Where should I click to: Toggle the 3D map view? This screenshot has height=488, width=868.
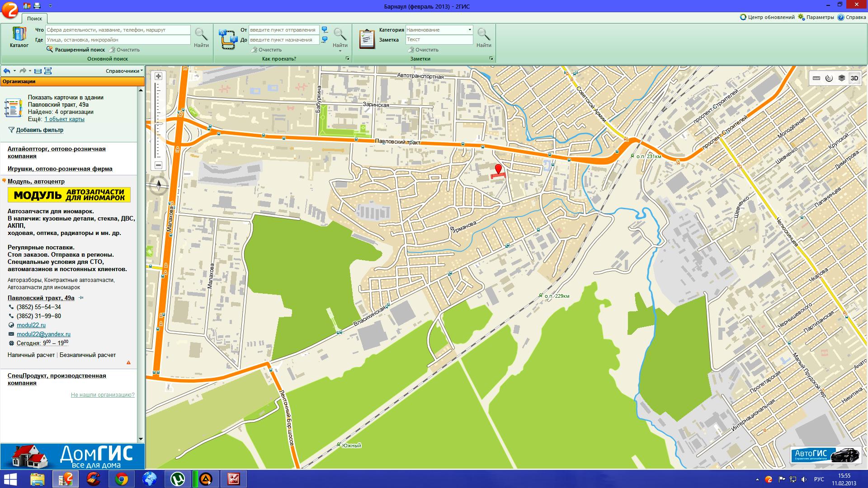point(854,78)
